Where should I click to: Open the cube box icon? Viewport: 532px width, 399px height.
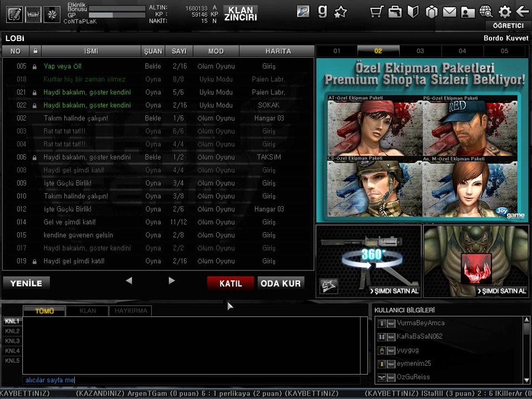click(432, 12)
